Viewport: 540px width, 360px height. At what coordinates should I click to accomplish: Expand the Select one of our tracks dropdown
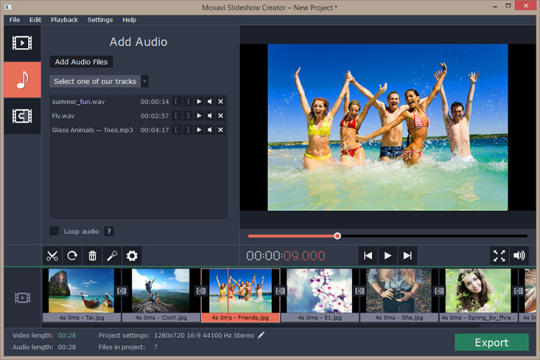[x=145, y=81]
